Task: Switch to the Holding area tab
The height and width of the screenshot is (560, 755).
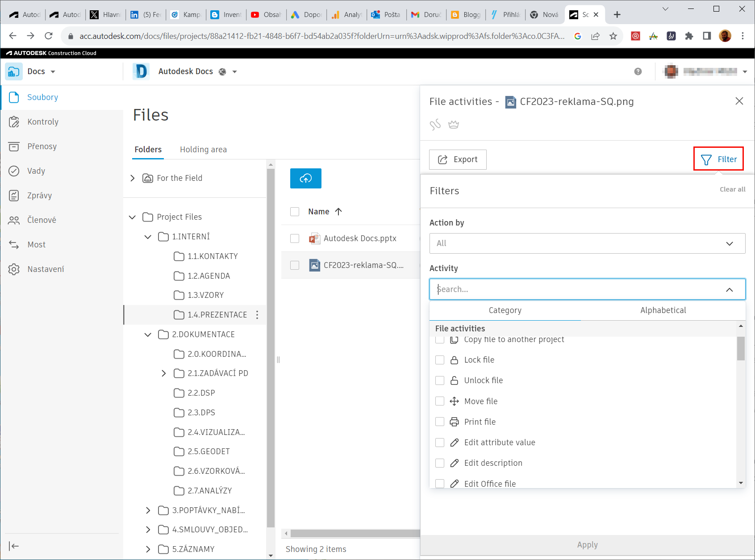Action: (x=203, y=150)
